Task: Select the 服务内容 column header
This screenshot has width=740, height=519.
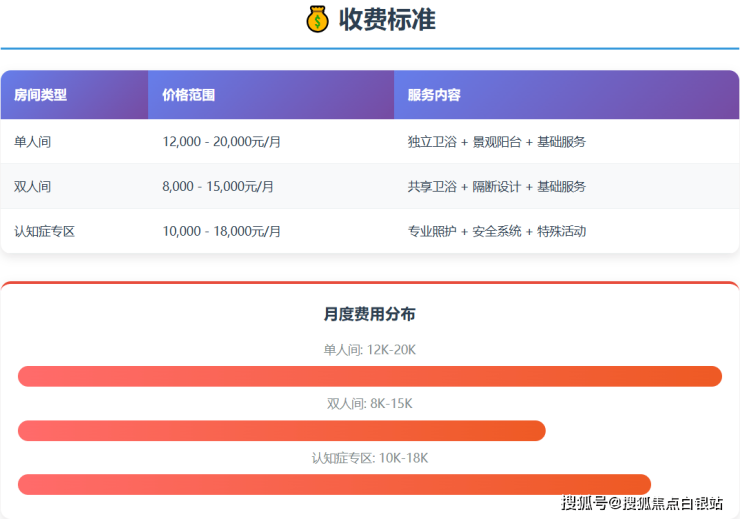Action: point(434,95)
